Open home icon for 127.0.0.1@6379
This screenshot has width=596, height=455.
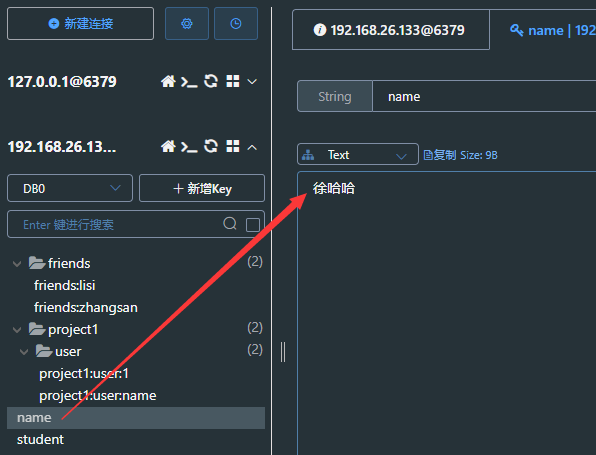coord(168,81)
